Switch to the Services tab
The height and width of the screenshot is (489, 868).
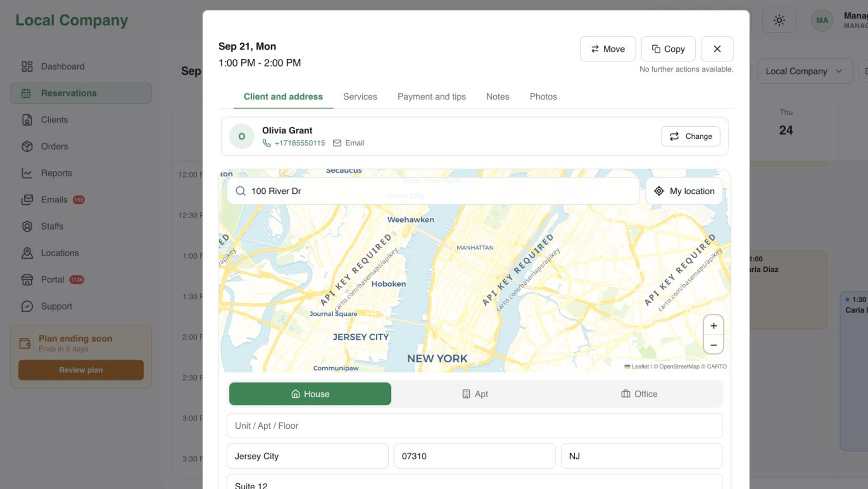(x=360, y=97)
